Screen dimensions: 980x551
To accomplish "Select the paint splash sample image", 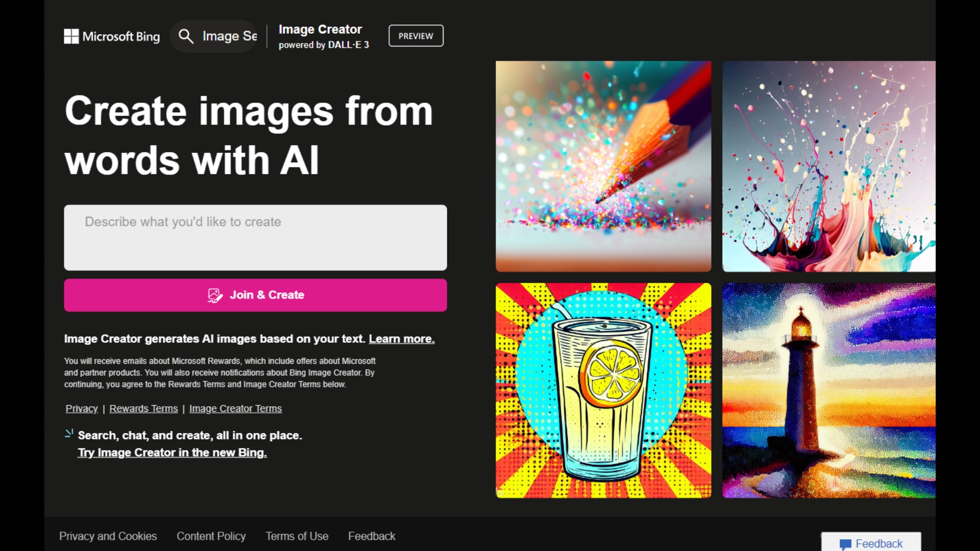I will (828, 166).
